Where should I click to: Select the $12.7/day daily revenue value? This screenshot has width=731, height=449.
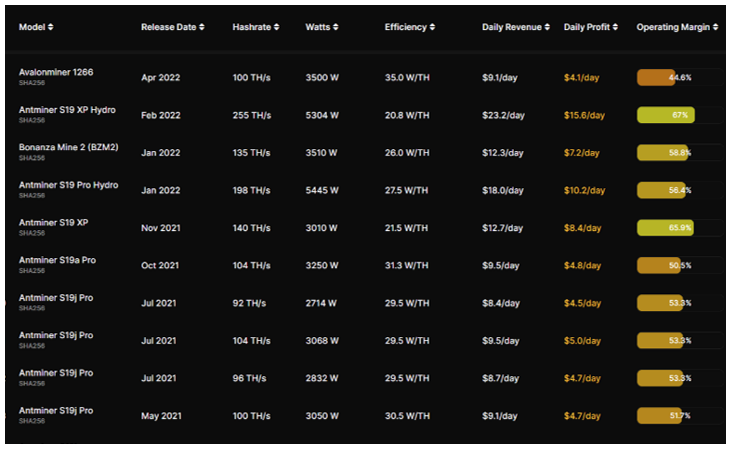click(503, 228)
